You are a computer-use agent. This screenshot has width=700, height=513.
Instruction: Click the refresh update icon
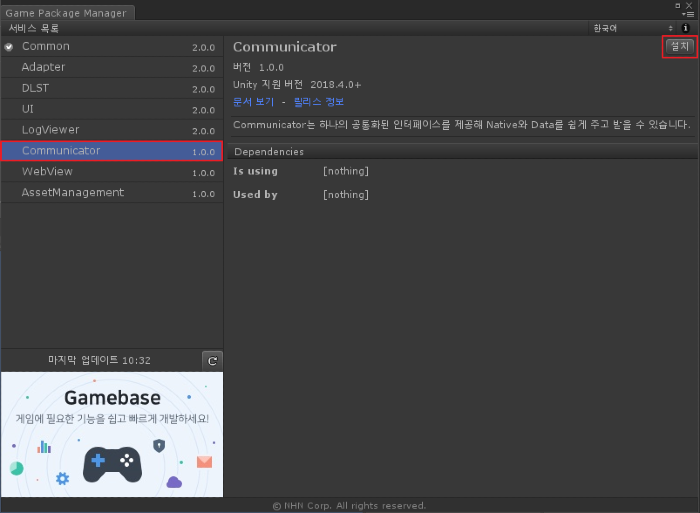(x=212, y=361)
